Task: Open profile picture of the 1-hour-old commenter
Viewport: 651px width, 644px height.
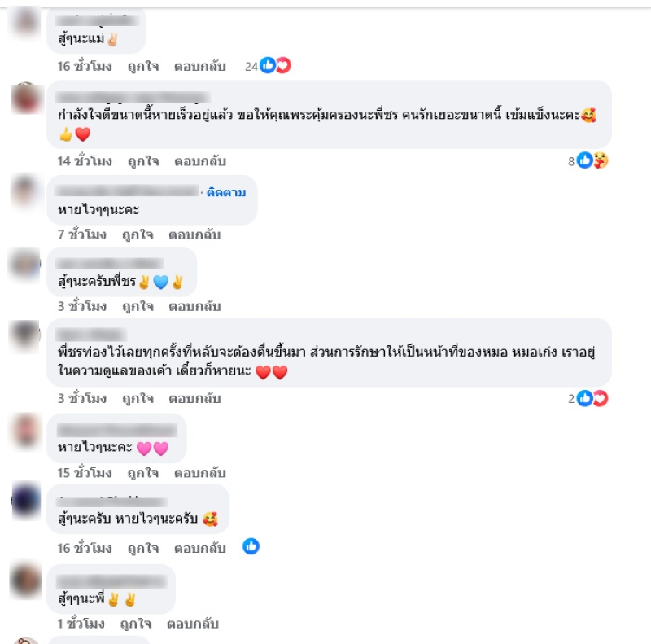Action: (25, 580)
